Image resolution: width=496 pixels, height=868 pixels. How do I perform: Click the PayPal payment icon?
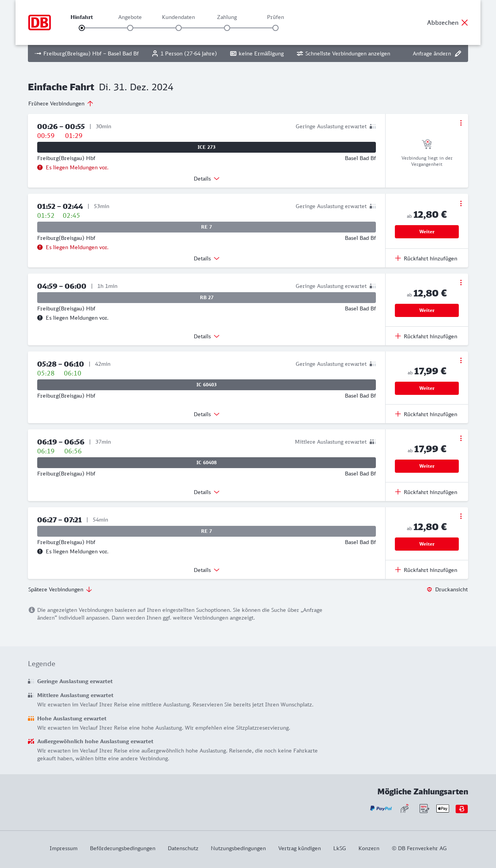click(x=381, y=809)
